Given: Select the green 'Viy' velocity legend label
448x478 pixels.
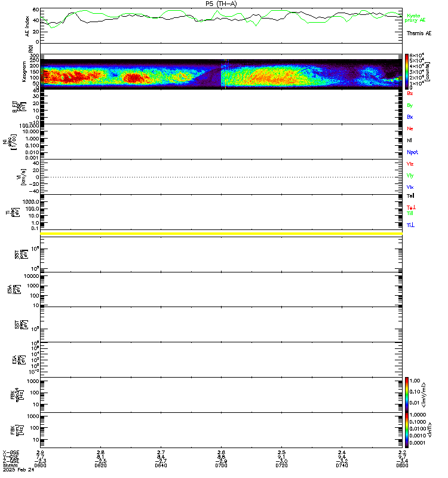Looking at the screenshot, I should pos(410,176).
